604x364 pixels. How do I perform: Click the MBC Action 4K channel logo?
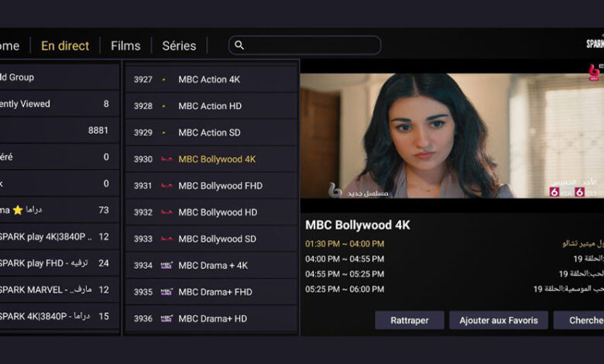coord(164,80)
